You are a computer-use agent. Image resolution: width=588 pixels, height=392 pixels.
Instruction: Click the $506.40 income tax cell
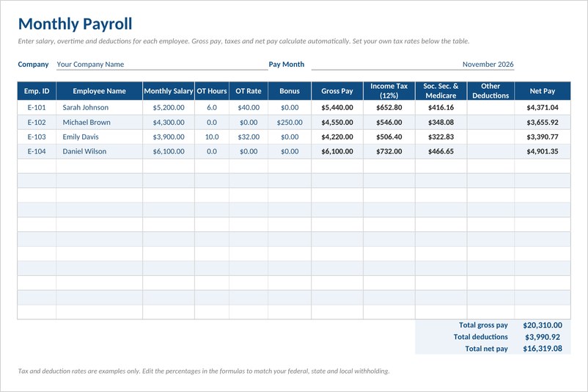tap(389, 137)
